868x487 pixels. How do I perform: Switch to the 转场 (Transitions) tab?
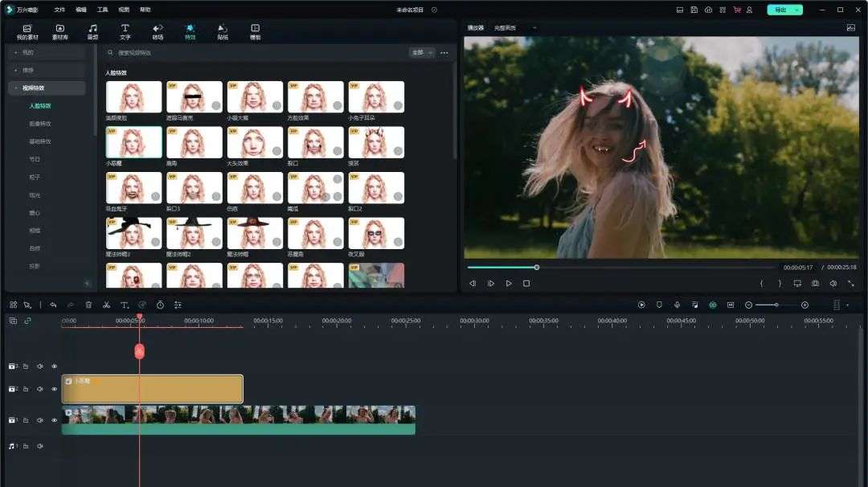click(x=158, y=32)
